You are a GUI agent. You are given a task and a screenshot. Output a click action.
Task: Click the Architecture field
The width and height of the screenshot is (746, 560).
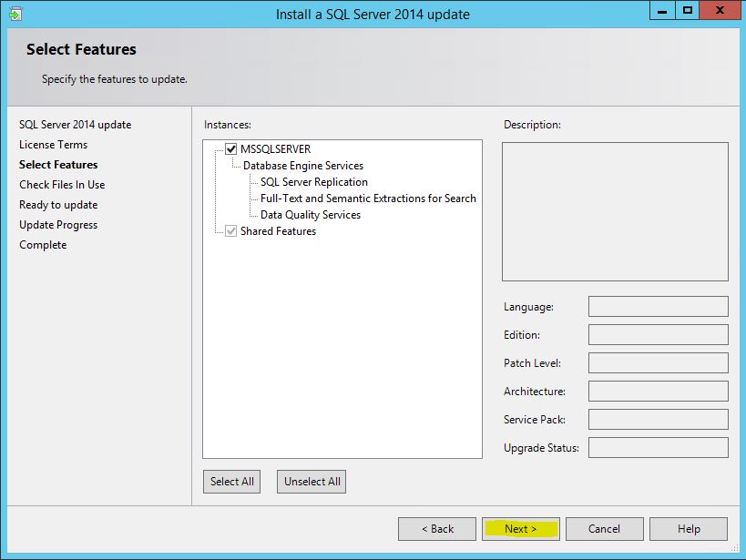pos(659,392)
